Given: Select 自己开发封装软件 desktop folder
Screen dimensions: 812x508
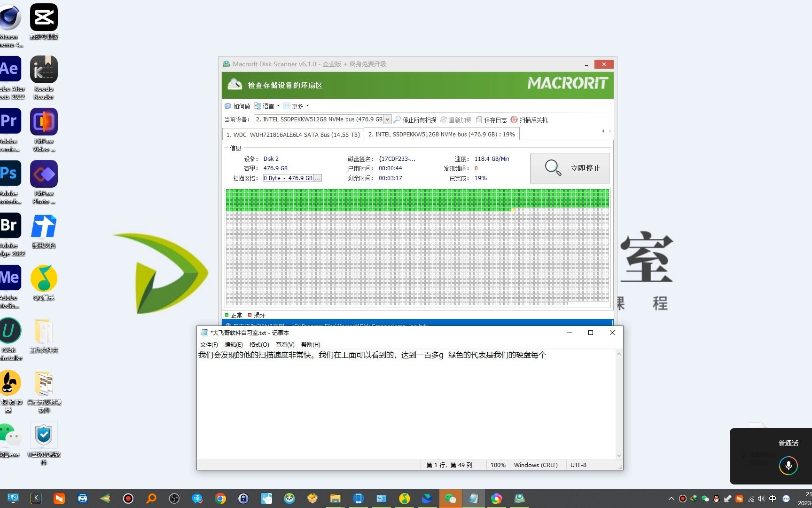Looking at the screenshot, I should [44, 392].
